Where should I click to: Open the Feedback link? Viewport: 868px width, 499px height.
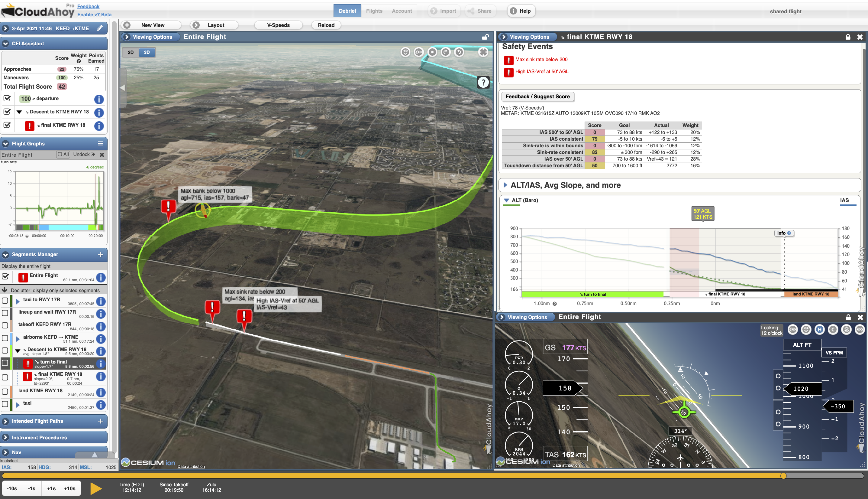[88, 6]
